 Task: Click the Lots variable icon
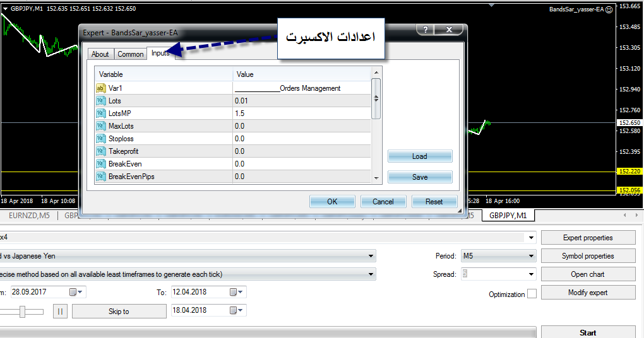tap(100, 101)
